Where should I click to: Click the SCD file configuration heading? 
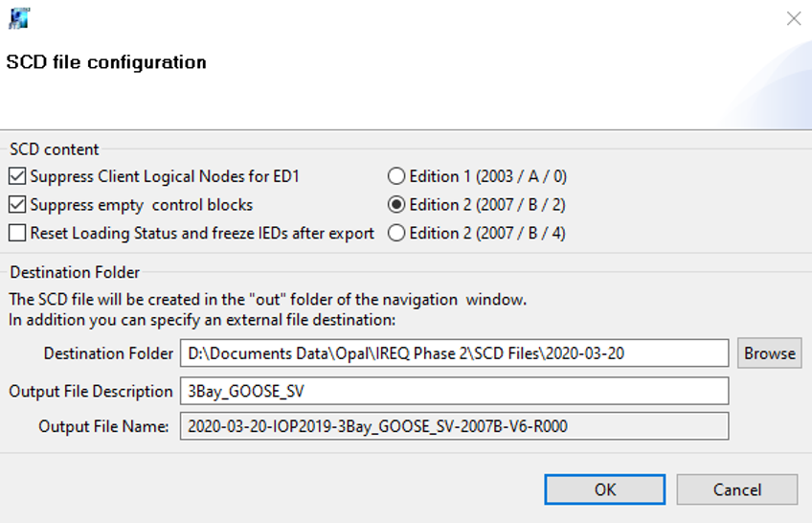coord(106,62)
